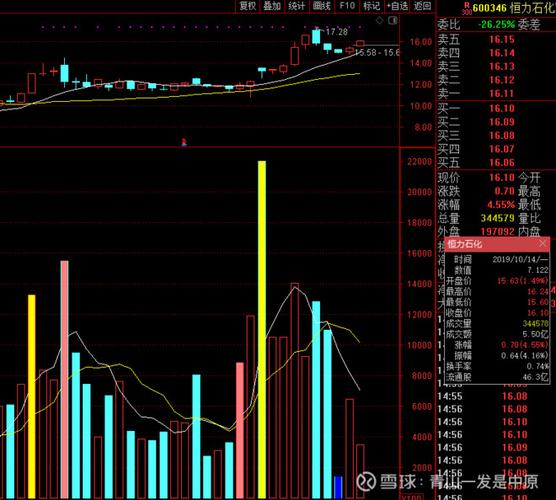The width and height of the screenshot is (556, 500).
Task: Click the tooltip 流通股 value 46.3亿
Action: 535,377
